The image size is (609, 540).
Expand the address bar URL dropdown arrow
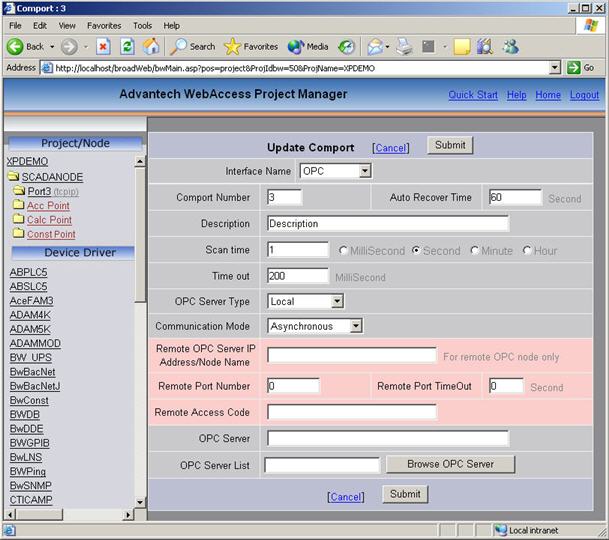(x=555, y=68)
